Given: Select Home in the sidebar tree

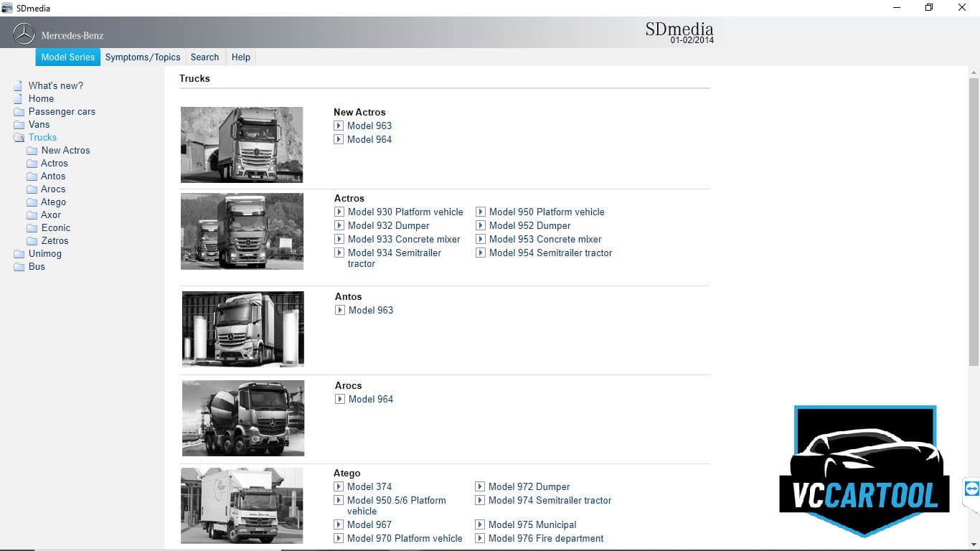Looking at the screenshot, I should tap(41, 98).
